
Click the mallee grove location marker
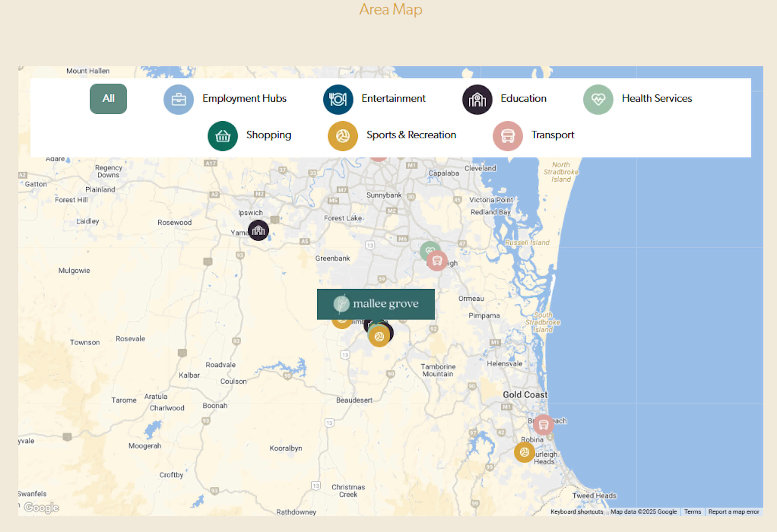pos(376,304)
